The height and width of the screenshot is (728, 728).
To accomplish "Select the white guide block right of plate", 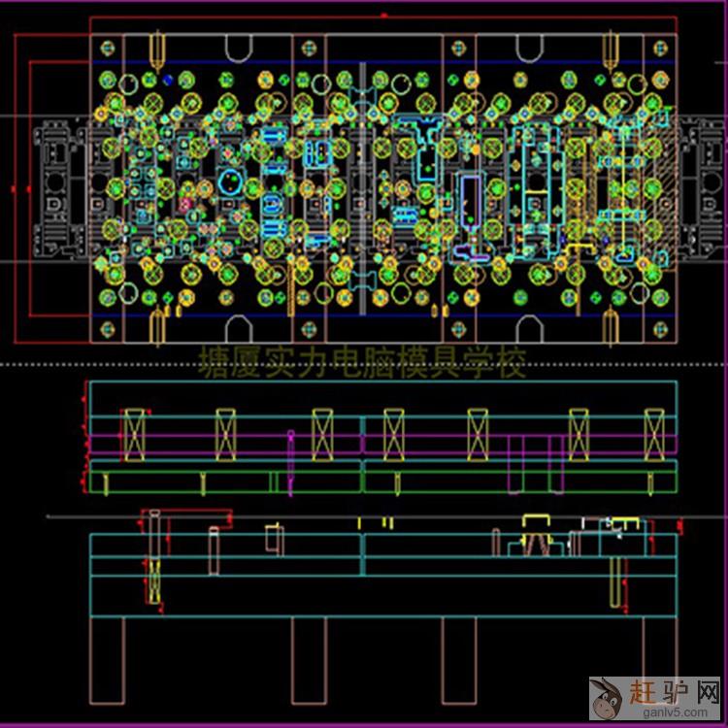I will point(701,189).
